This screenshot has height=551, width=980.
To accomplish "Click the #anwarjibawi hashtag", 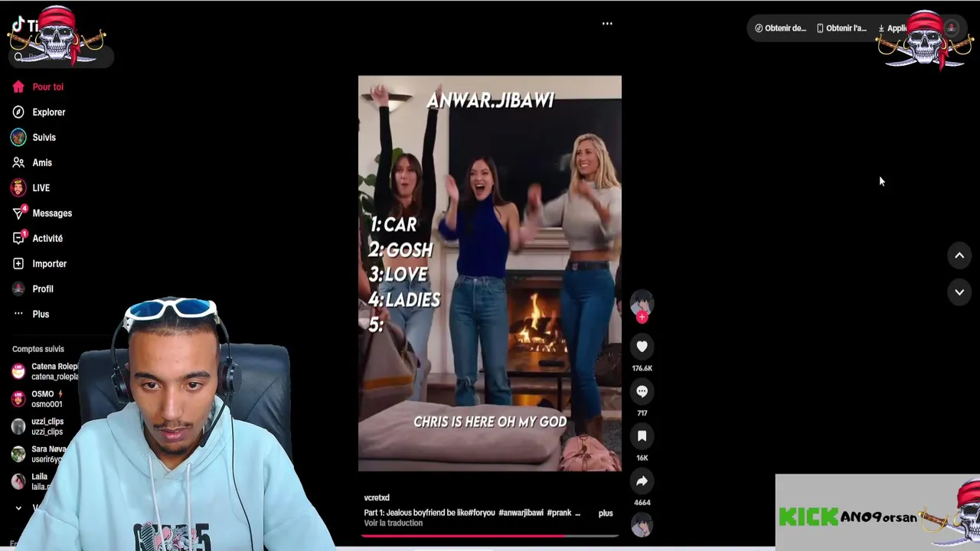I will [521, 513].
